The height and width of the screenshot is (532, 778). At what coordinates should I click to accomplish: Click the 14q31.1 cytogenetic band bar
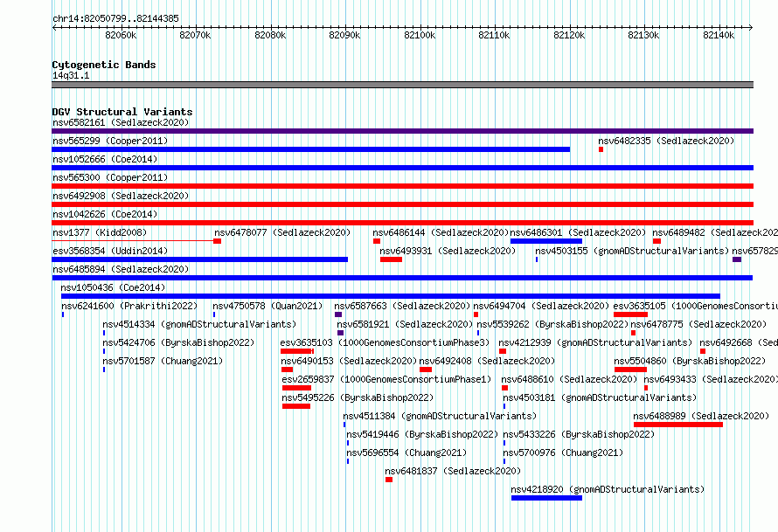pos(402,85)
